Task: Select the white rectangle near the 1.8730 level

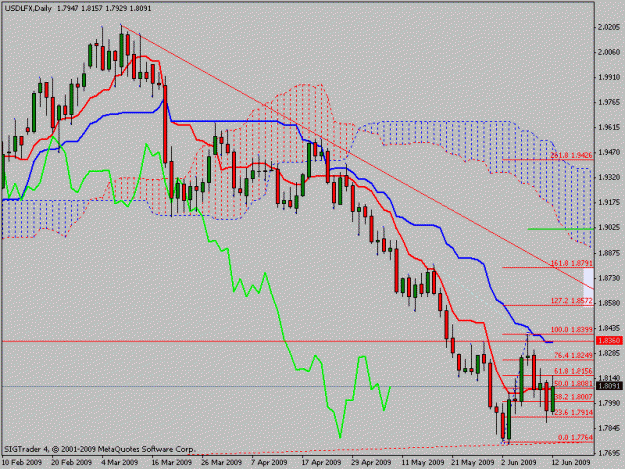Action: pyautogui.click(x=588, y=287)
